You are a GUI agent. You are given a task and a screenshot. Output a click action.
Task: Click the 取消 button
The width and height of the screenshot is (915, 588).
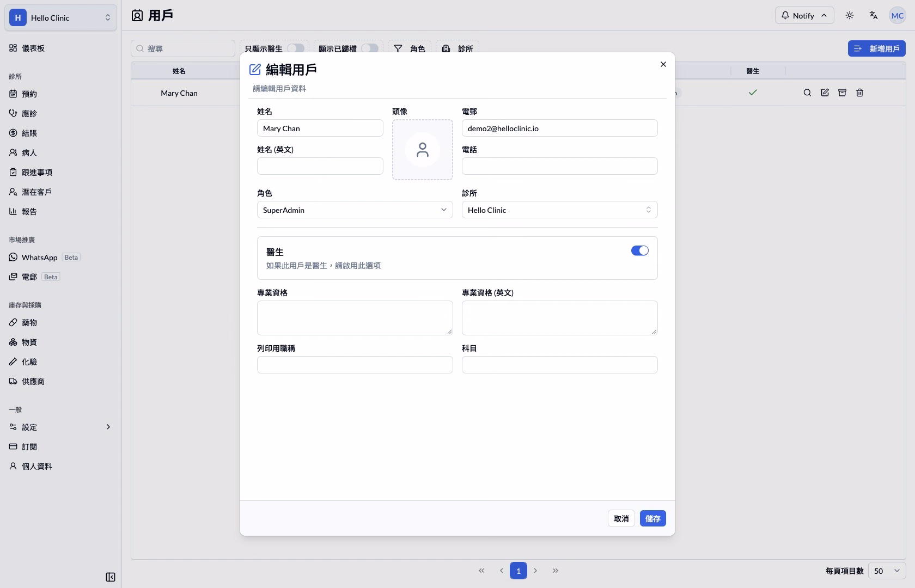(x=621, y=518)
